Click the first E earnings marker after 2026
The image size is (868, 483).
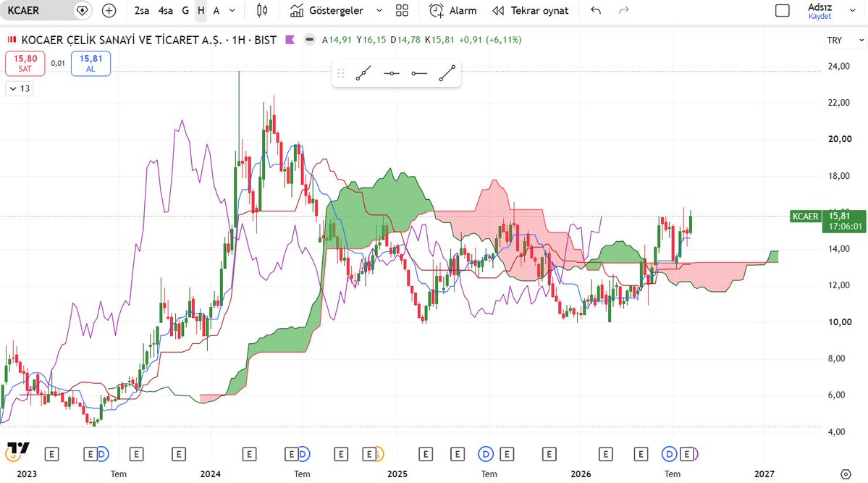click(606, 455)
